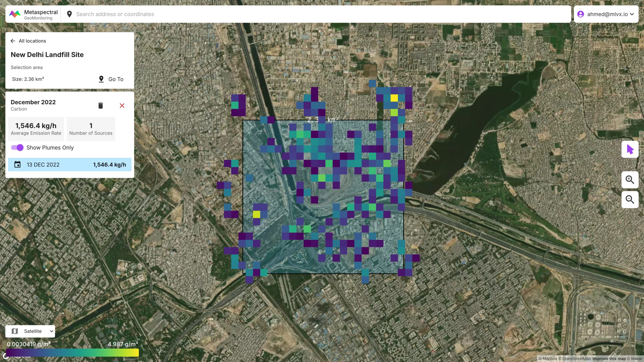Click the OpenStreetMap attribution link
Screen dimensions: 644x362
click(x=576, y=359)
